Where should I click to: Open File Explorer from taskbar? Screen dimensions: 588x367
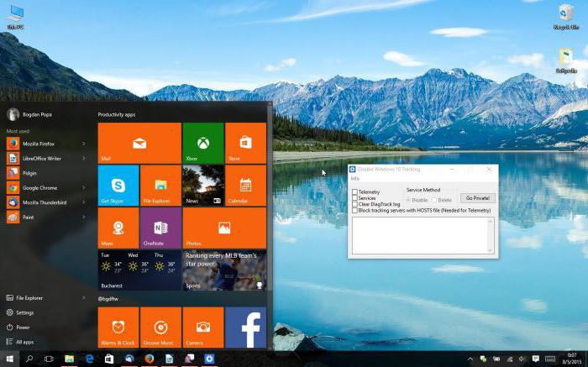click(69, 359)
